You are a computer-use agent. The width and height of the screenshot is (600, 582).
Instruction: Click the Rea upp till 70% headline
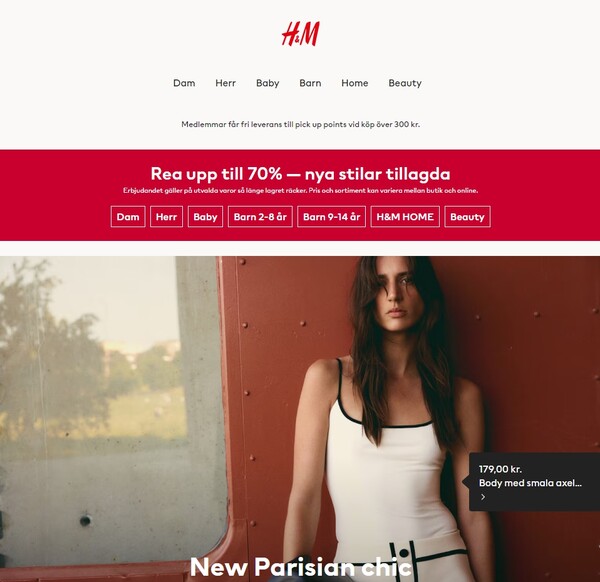(x=300, y=174)
